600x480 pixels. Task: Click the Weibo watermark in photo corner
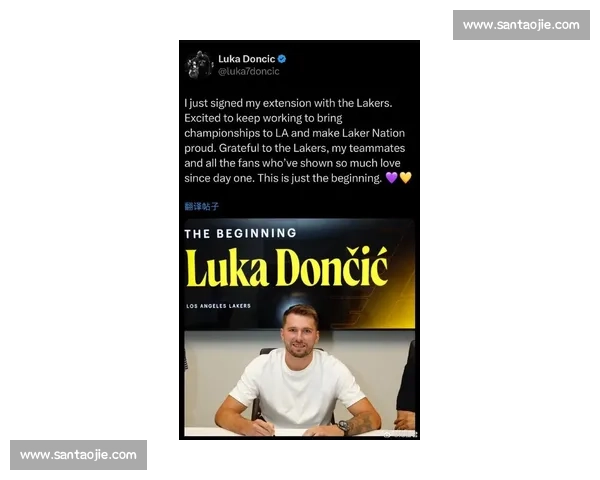[400, 434]
